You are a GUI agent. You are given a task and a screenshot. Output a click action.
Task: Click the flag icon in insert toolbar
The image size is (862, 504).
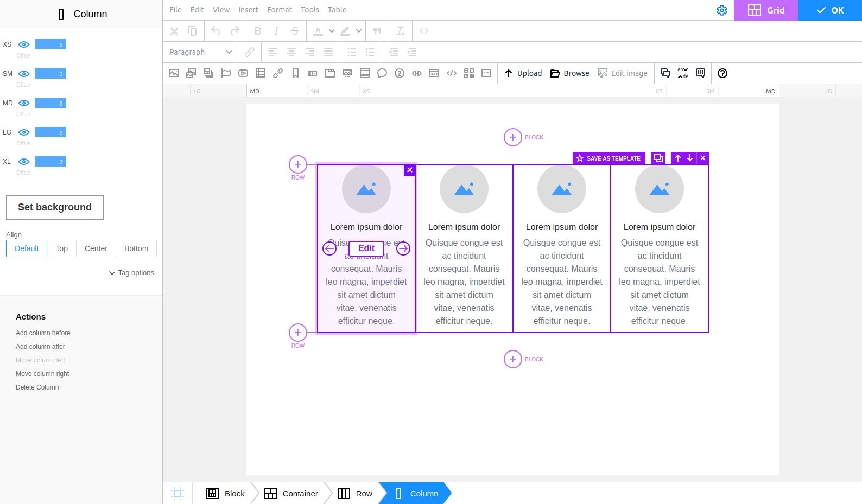click(226, 73)
